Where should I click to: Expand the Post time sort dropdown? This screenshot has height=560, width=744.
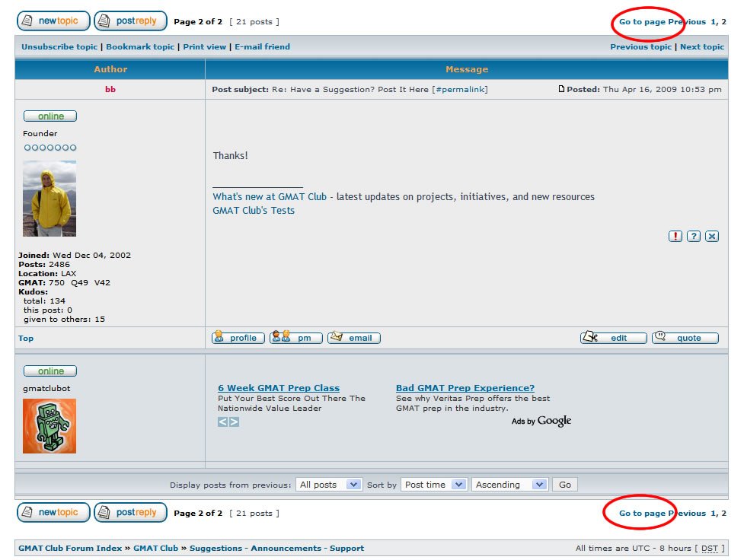click(434, 485)
